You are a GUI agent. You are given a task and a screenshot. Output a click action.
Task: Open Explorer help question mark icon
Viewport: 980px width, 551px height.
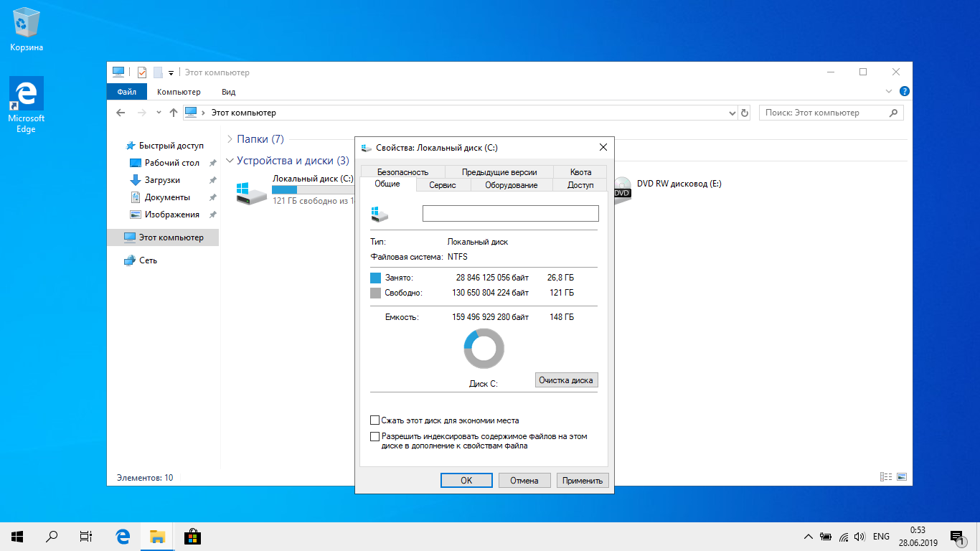(x=904, y=92)
